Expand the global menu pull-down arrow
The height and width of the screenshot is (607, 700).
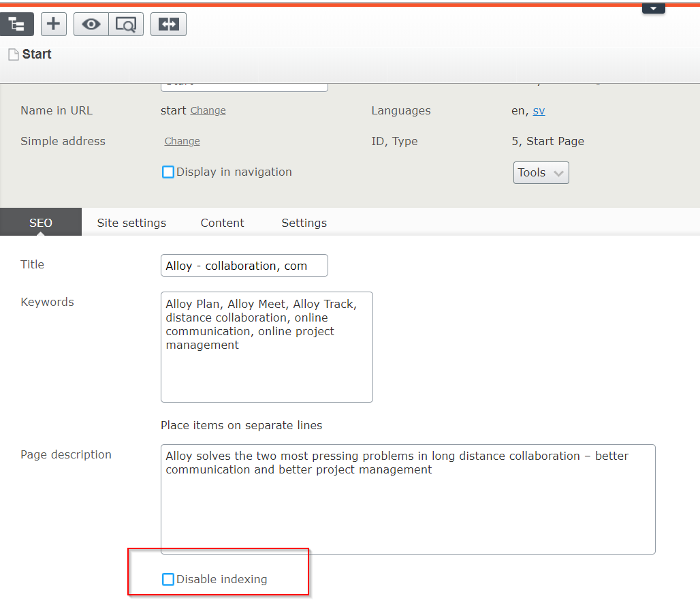[x=653, y=8]
